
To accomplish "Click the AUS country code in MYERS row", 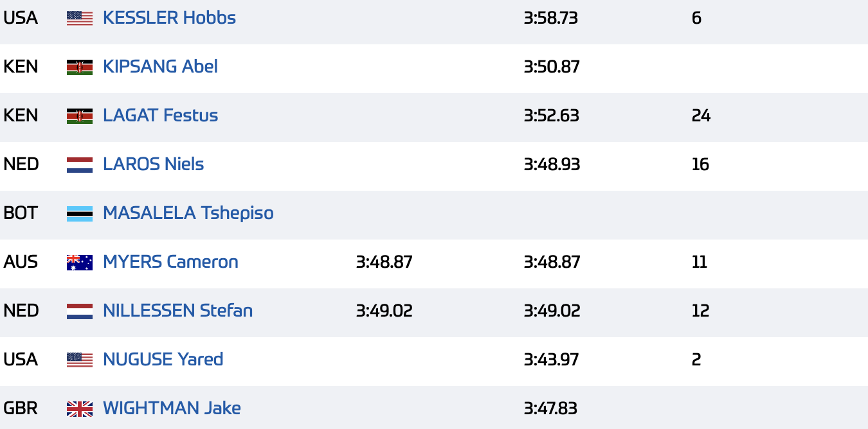I will [x=21, y=262].
